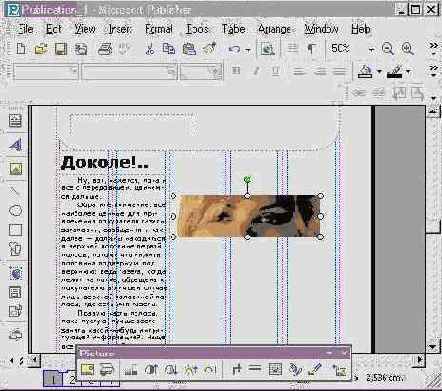Center align text
The width and height of the screenshot is (442, 391).
[x=319, y=71]
